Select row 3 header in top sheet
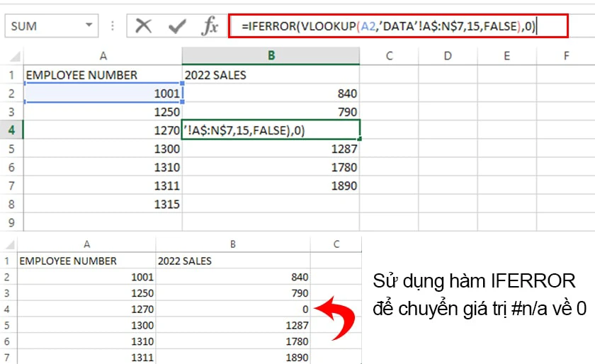Viewport: 595px width, 364px height. coord(11,112)
